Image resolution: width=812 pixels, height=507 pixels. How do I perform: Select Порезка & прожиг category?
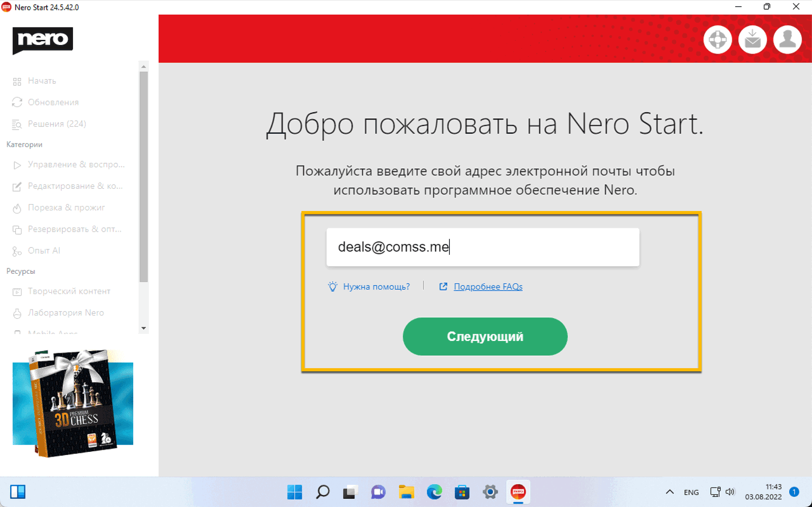(67, 208)
